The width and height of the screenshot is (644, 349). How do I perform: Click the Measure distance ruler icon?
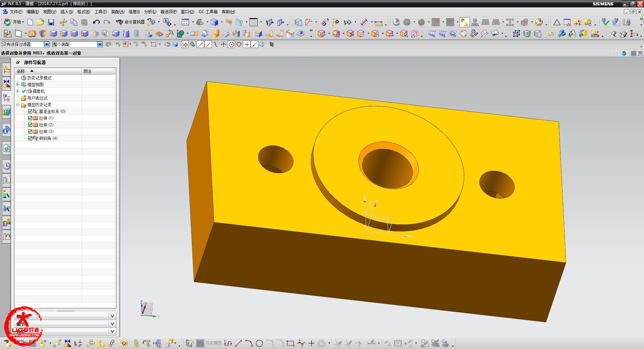[x=378, y=22]
